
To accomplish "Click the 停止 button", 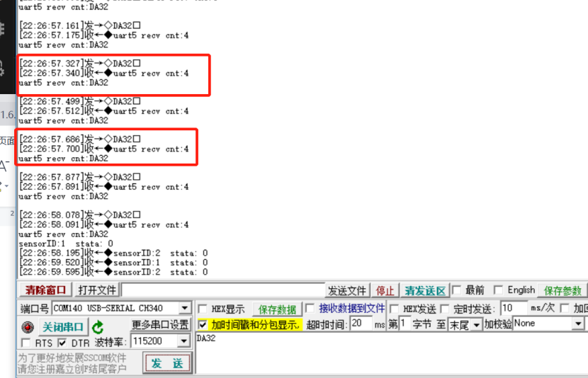I will point(385,291).
